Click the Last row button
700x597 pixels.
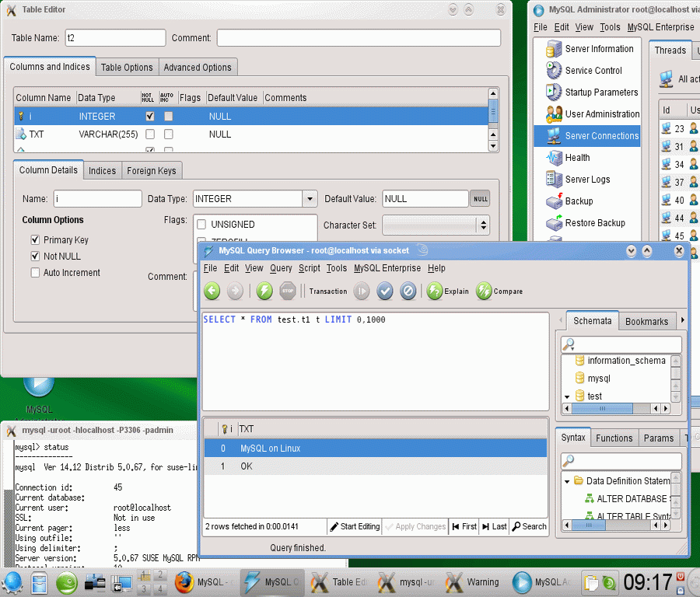(x=494, y=526)
